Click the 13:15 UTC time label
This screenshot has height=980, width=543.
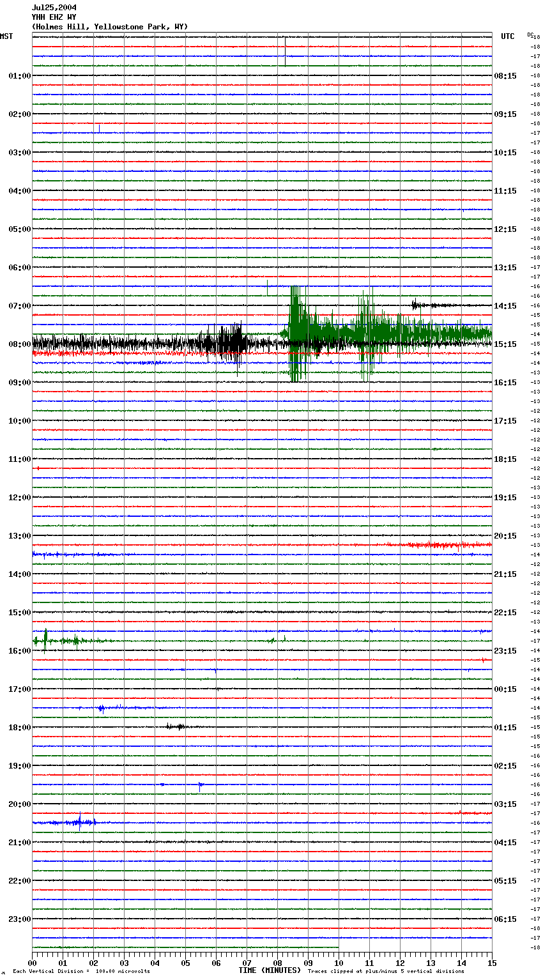(505, 268)
